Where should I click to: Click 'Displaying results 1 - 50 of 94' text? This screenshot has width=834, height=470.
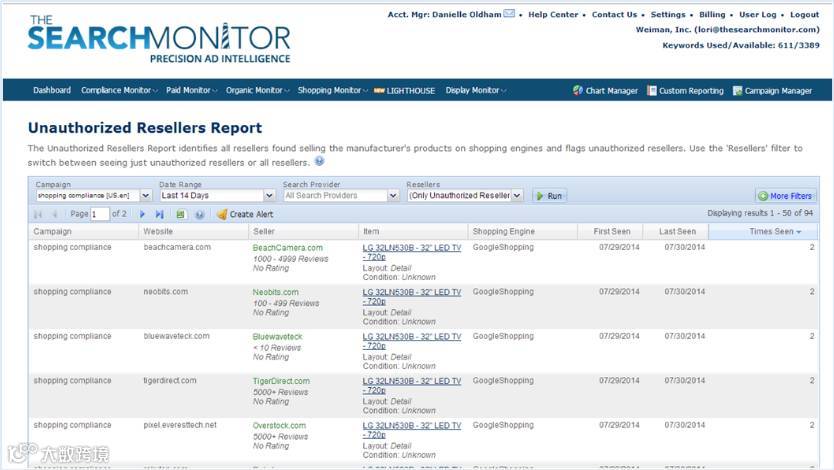point(760,213)
